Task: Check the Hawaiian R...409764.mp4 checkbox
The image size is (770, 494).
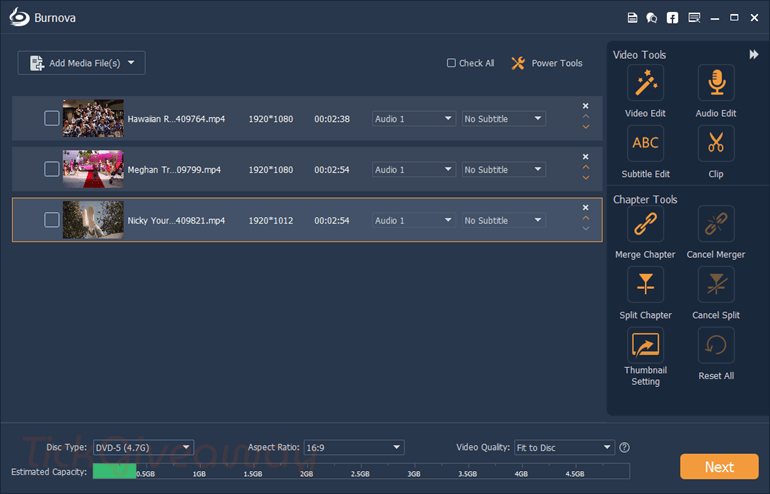Action: pyautogui.click(x=52, y=118)
